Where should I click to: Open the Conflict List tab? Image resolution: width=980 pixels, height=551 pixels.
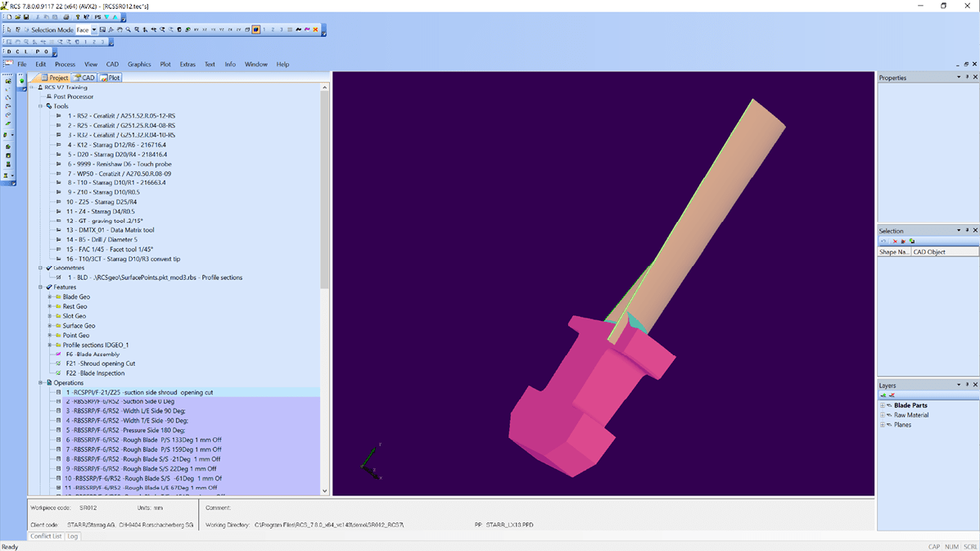[46, 536]
